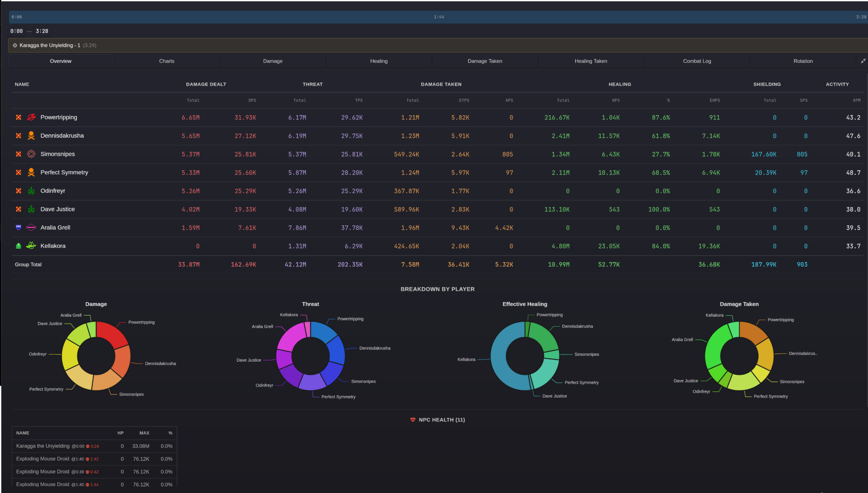Viewport: 868px width, 493px height.
Task: Click the target icon before Karagga the Unyielding
Action: pyautogui.click(x=15, y=45)
